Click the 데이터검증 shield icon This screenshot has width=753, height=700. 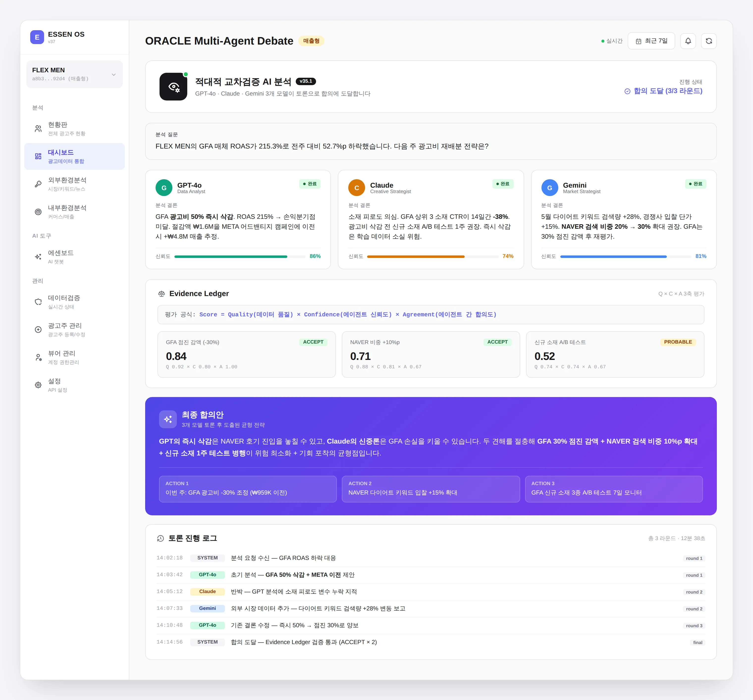[38, 302]
